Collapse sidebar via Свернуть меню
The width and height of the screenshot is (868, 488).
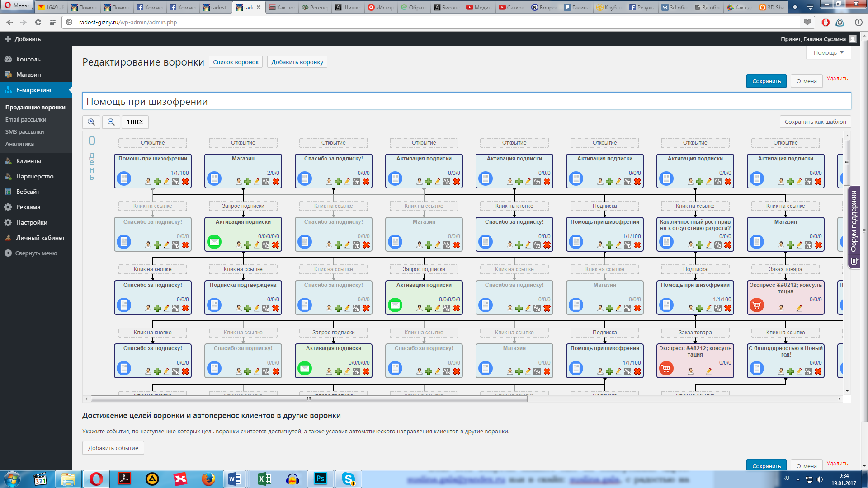click(36, 253)
